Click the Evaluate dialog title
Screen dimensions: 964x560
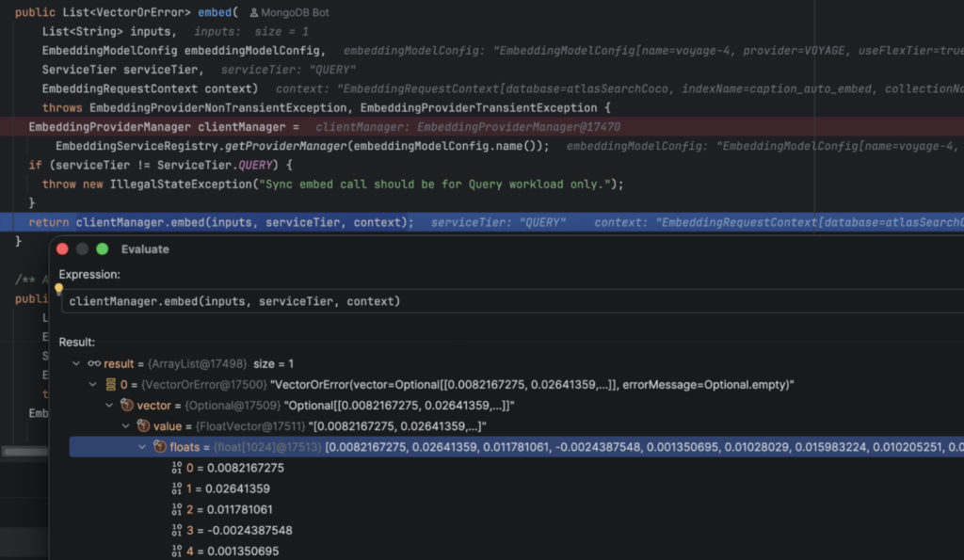click(x=145, y=249)
